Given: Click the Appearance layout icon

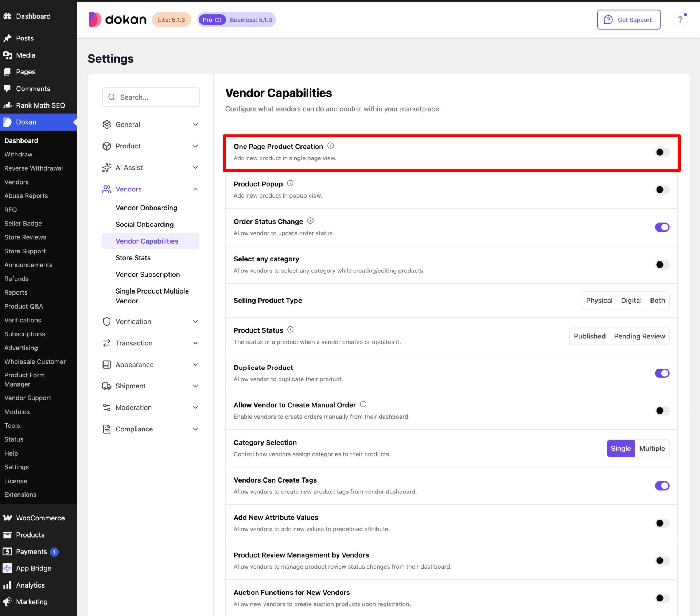Looking at the screenshot, I should (x=106, y=365).
